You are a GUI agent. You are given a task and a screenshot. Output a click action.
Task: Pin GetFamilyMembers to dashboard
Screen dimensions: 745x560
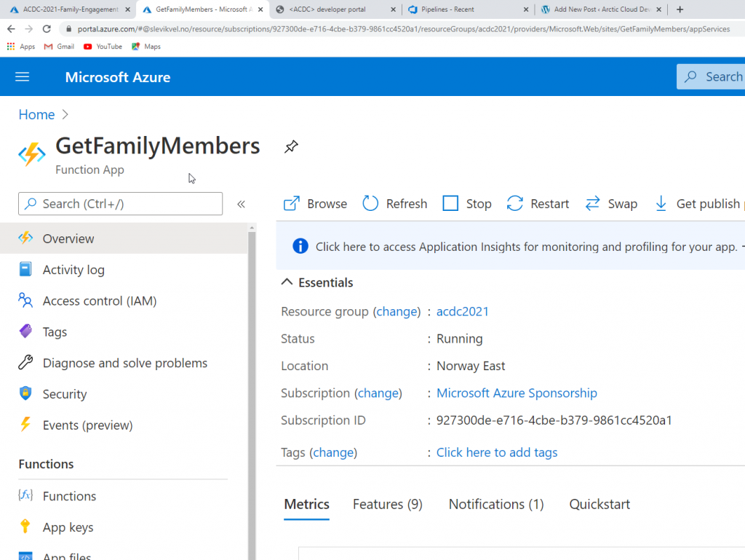point(291,147)
